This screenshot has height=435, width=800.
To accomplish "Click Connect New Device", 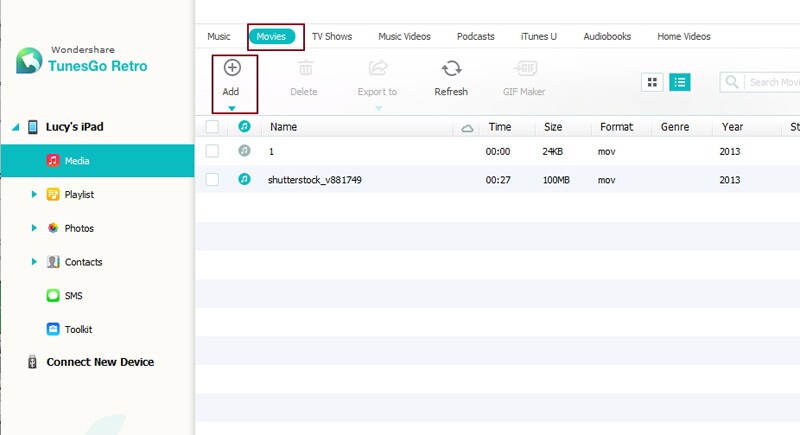I will tap(100, 362).
